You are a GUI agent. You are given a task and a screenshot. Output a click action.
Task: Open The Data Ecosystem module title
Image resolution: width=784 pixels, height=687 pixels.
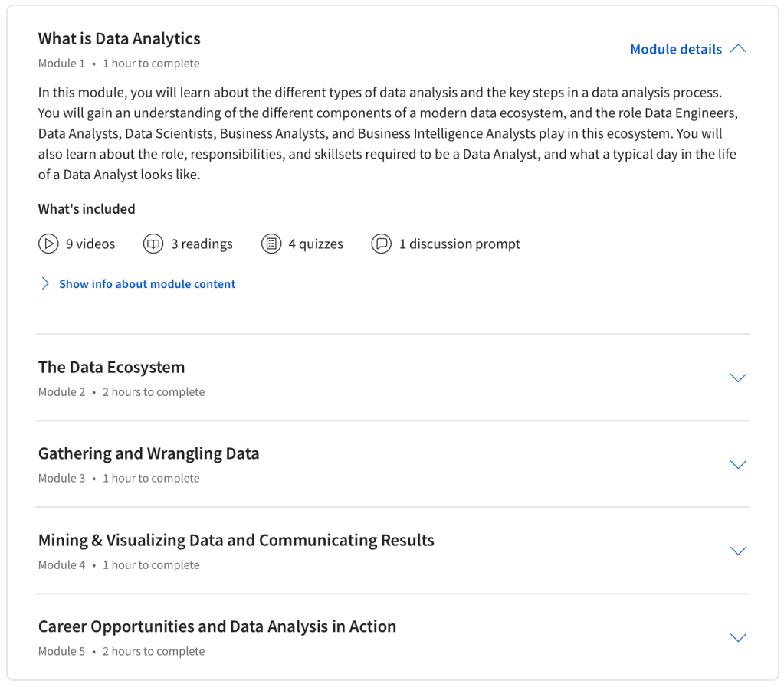[x=112, y=368]
